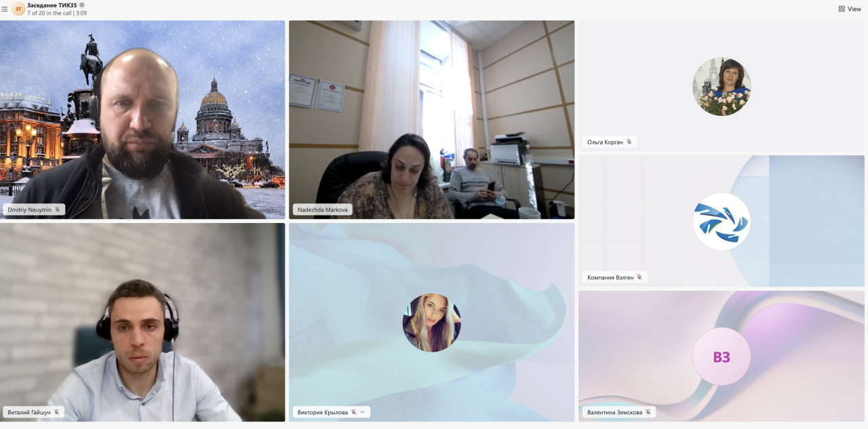Click the settings gear beside Заседание ТИК35

pos(82,5)
